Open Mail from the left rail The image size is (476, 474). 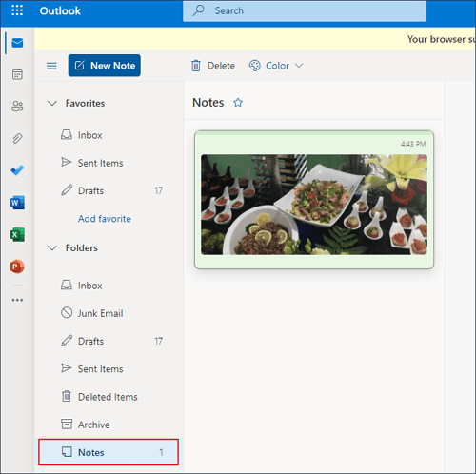click(17, 43)
